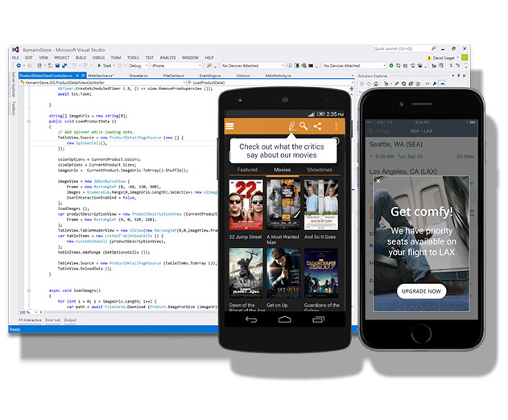Screen dimensions: 508x420
Task: Click the Refresh icon in Solution Explorer
Action: [403, 84]
